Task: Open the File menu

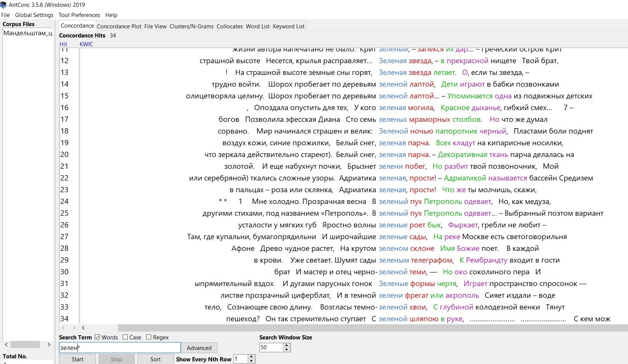Action: tap(5, 15)
